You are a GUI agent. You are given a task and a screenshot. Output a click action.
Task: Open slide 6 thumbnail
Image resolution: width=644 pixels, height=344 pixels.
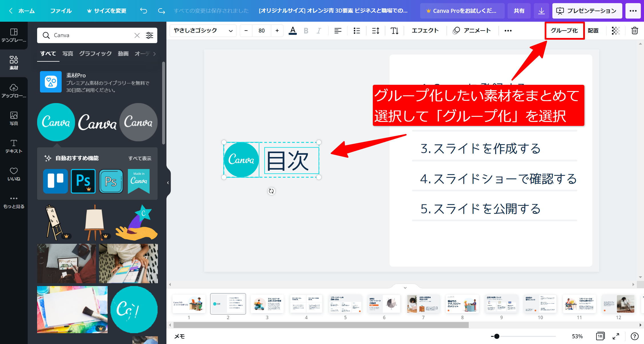384,304
